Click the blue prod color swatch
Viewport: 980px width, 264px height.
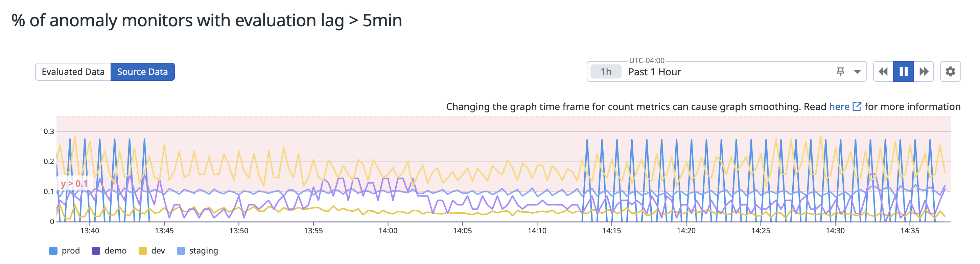(x=53, y=251)
